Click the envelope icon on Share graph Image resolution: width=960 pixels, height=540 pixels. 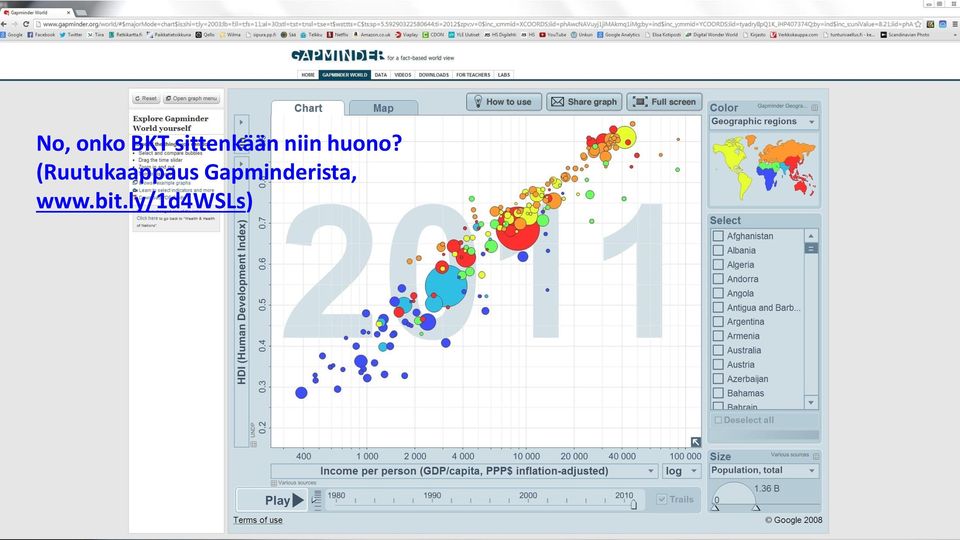pyautogui.click(x=557, y=102)
